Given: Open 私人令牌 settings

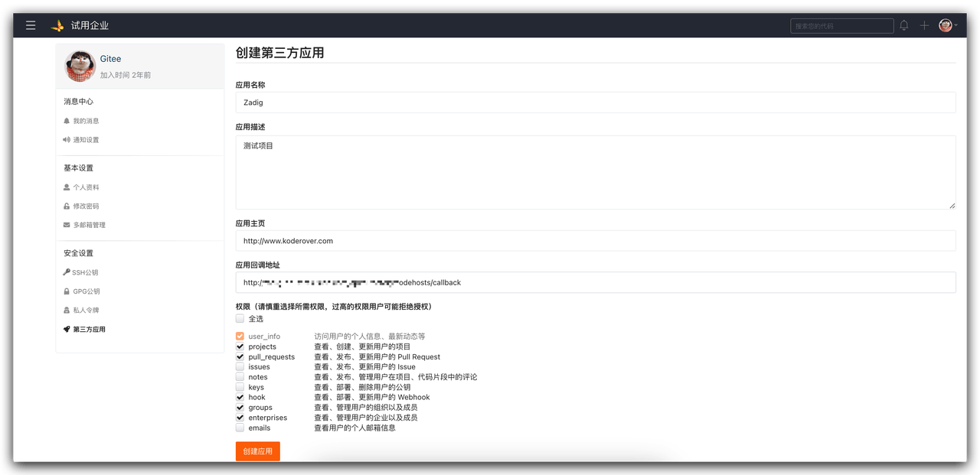Looking at the screenshot, I should pyautogui.click(x=86, y=311).
